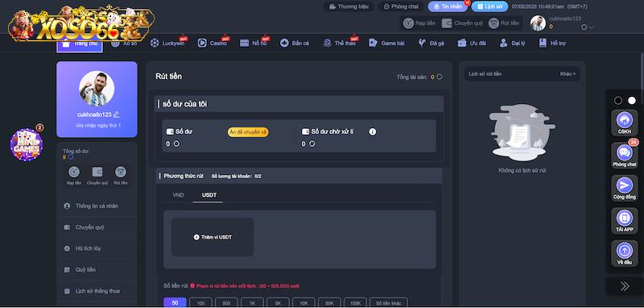Open Lịch sử thắng thua in sidebar
The height and width of the screenshot is (308, 644).
[97, 291]
